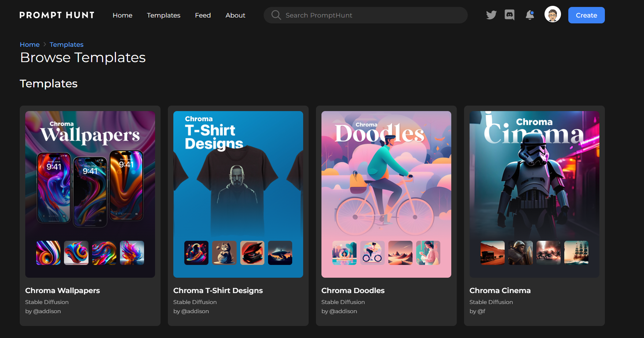Select the red turntable sample in T-Shirt card
The height and width of the screenshot is (338, 644).
[252, 253]
